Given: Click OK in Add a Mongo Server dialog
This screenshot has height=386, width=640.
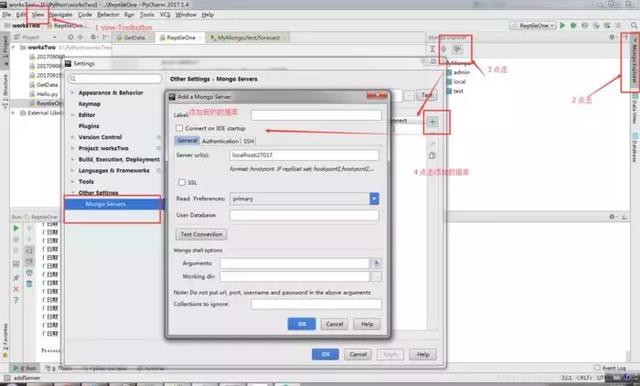Looking at the screenshot, I should [x=302, y=324].
